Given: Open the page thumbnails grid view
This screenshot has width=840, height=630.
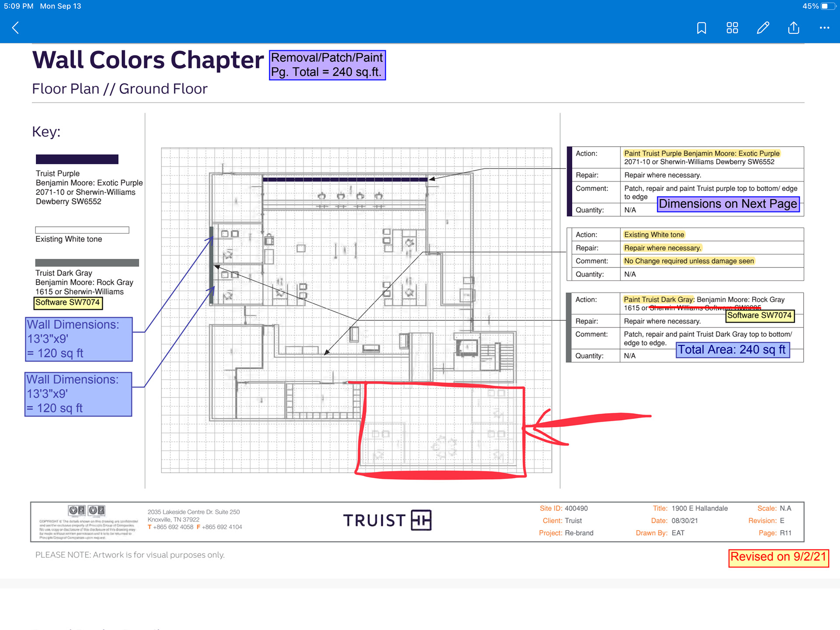Looking at the screenshot, I should (732, 28).
